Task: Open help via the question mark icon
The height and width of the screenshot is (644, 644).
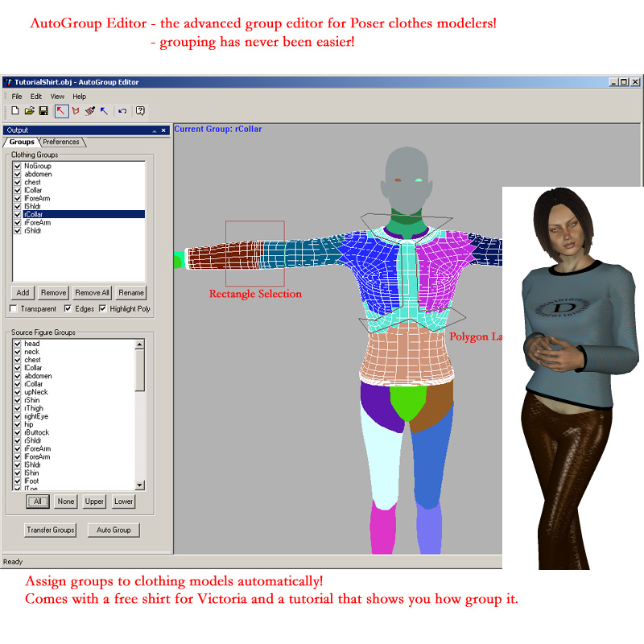Action: pyautogui.click(x=140, y=111)
